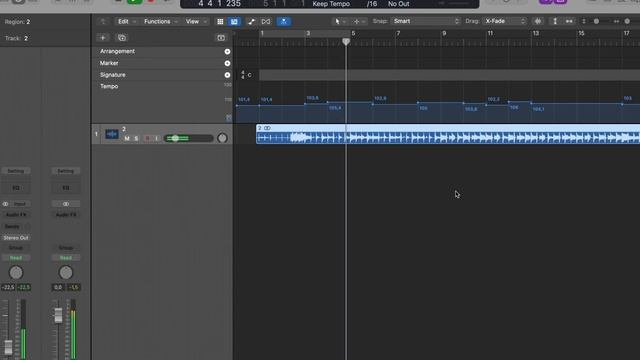Image resolution: width=640 pixels, height=360 pixels.
Task: Toggle the blue global tracks button
Action: 234,22
